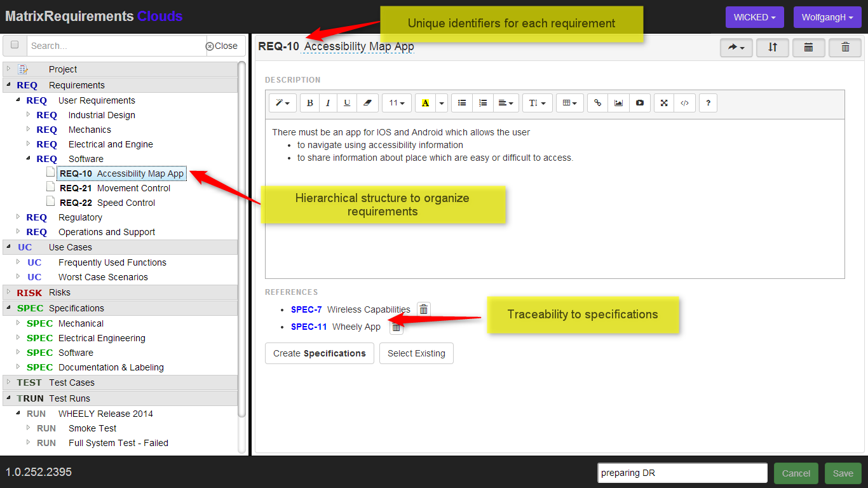Open the line height dropdown
868x488 pixels.
coord(538,103)
